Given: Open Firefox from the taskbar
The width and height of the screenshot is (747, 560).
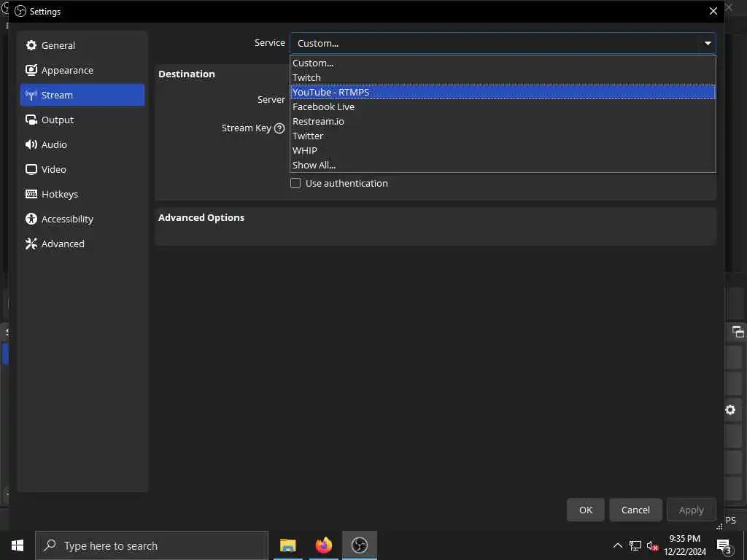Looking at the screenshot, I should pos(324,545).
